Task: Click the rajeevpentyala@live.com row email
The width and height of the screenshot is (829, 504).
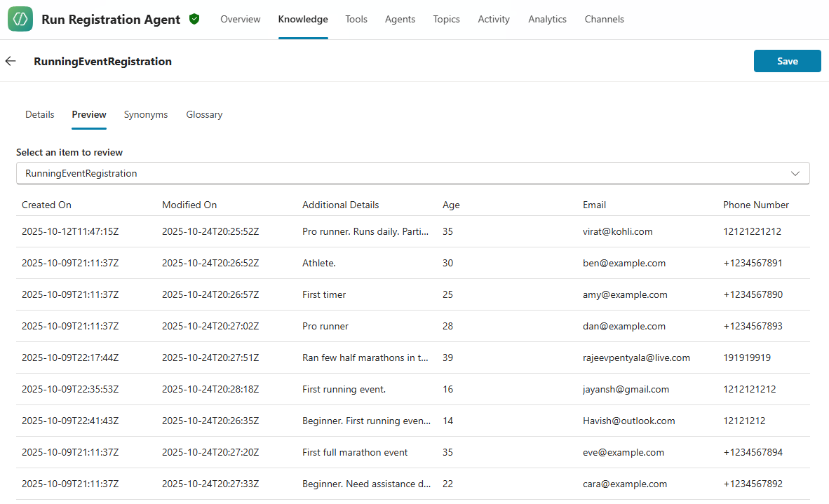Action: [x=636, y=358]
